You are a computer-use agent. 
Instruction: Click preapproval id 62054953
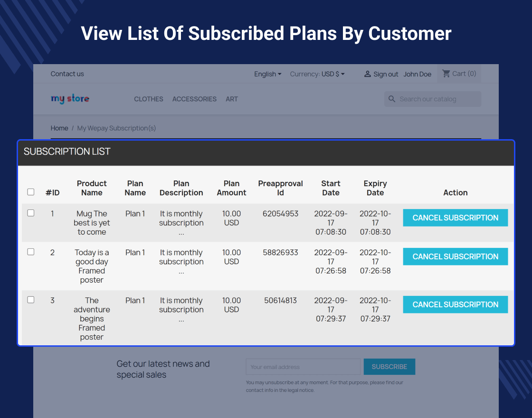click(x=280, y=214)
